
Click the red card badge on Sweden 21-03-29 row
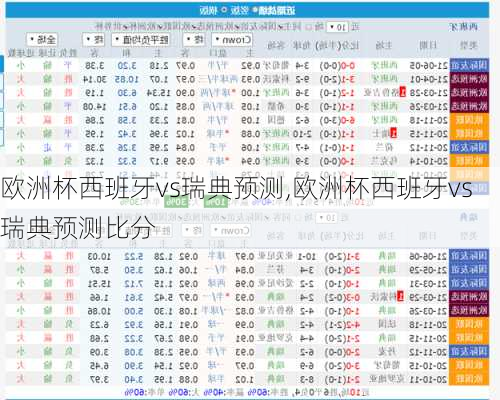click(x=400, y=296)
